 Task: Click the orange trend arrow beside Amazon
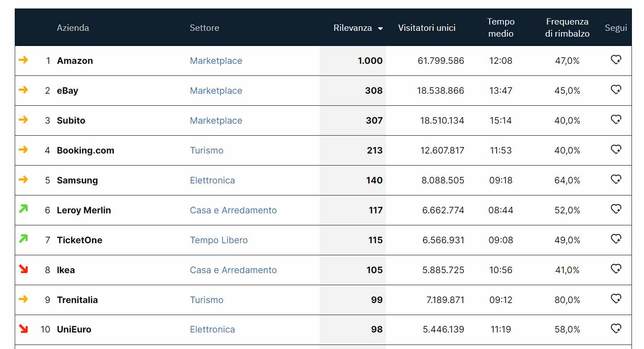pyautogui.click(x=23, y=60)
